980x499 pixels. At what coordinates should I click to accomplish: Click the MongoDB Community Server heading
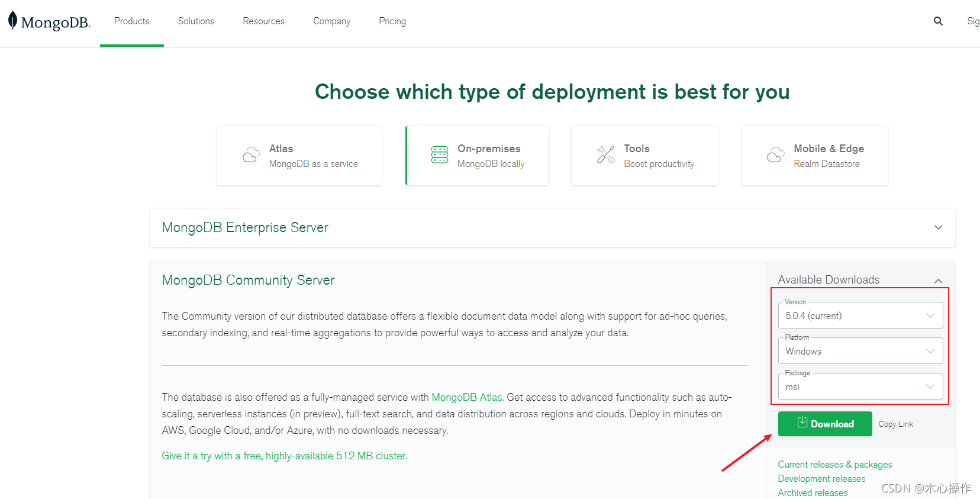(x=249, y=281)
